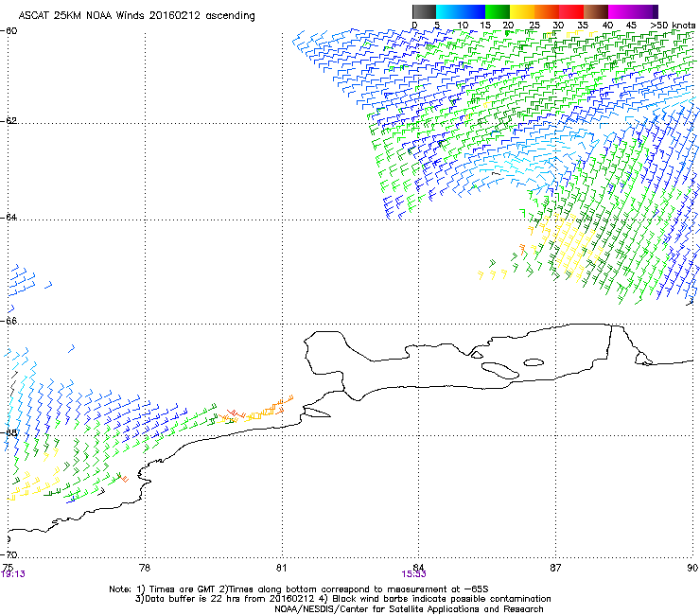
Task: Click the 78 longitude axis label
Action: click(x=145, y=568)
